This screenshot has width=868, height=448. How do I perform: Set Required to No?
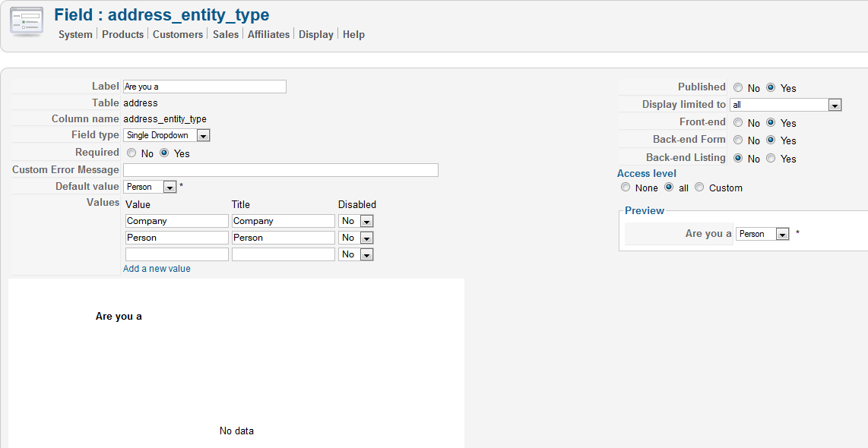pyautogui.click(x=131, y=153)
